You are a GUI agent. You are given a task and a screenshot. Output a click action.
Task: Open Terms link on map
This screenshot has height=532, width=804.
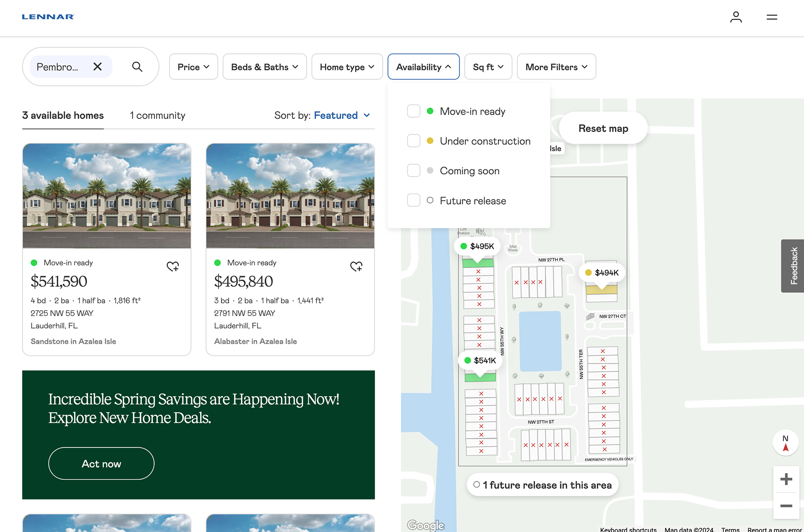click(x=730, y=529)
